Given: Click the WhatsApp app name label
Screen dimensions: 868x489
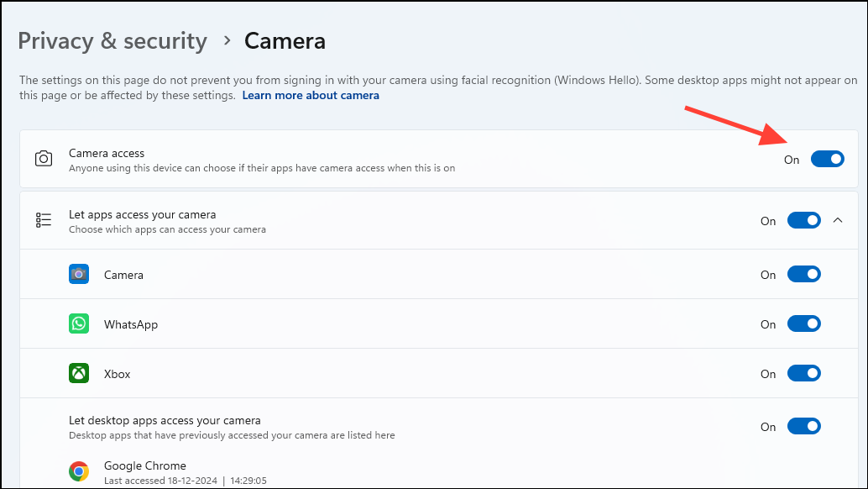Looking at the screenshot, I should pyautogui.click(x=131, y=324).
